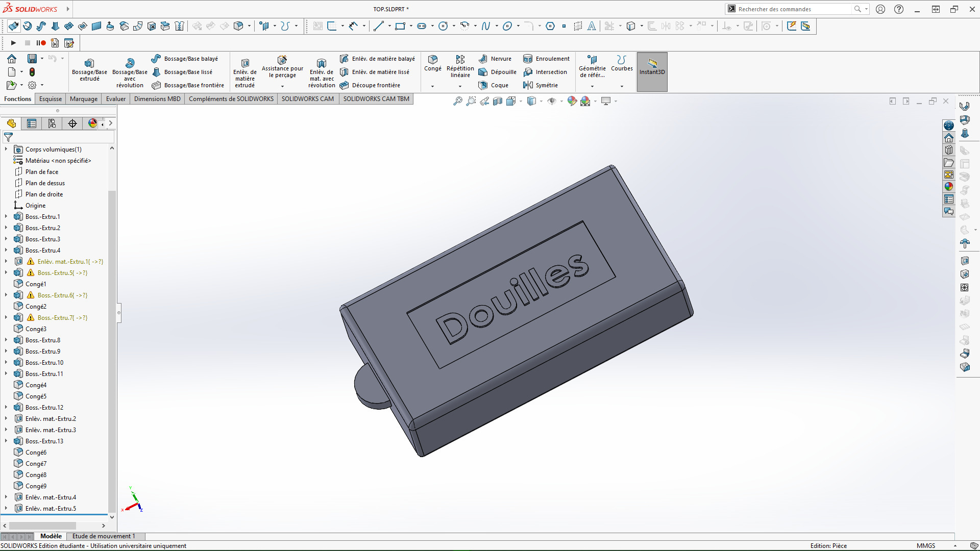Screen dimensions: 980x551
Task: Select the Nervure feature tool
Action: coord(495,58)
